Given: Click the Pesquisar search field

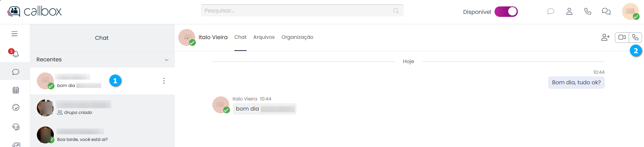Looking at the screenshot, I should 298,10.
